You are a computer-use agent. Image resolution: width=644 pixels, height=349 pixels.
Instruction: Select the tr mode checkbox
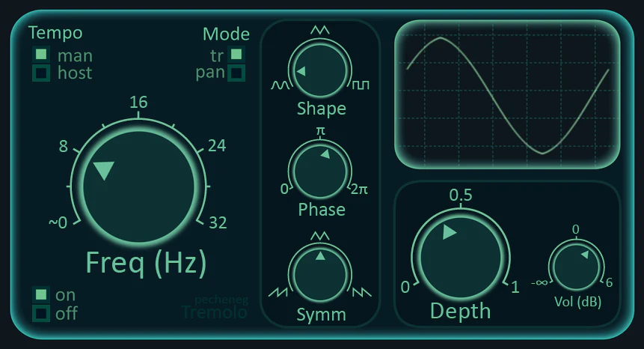coord(236,54)
